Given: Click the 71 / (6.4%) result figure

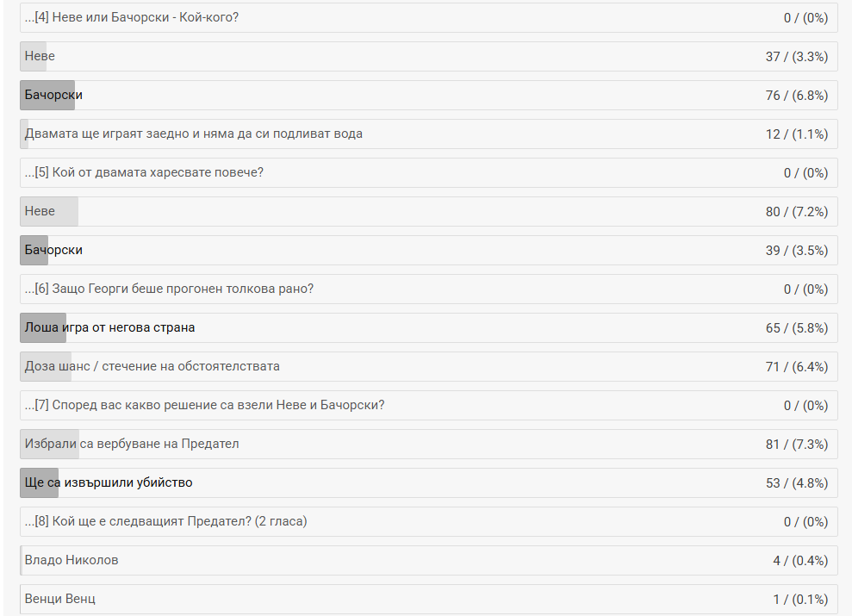Looking at the screenshot, I should coord(796,366).
